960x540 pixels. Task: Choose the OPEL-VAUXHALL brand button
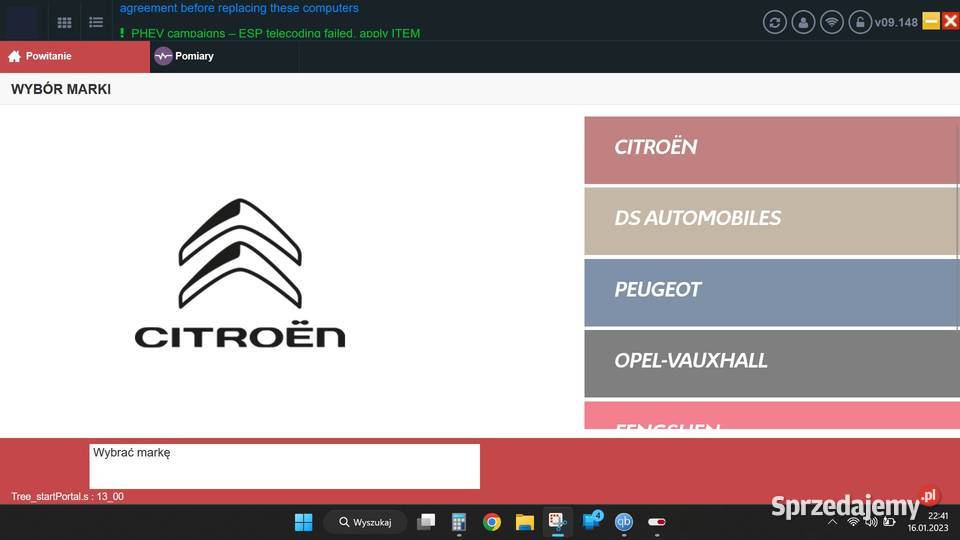pyautogui.click(x=772, y=364)
